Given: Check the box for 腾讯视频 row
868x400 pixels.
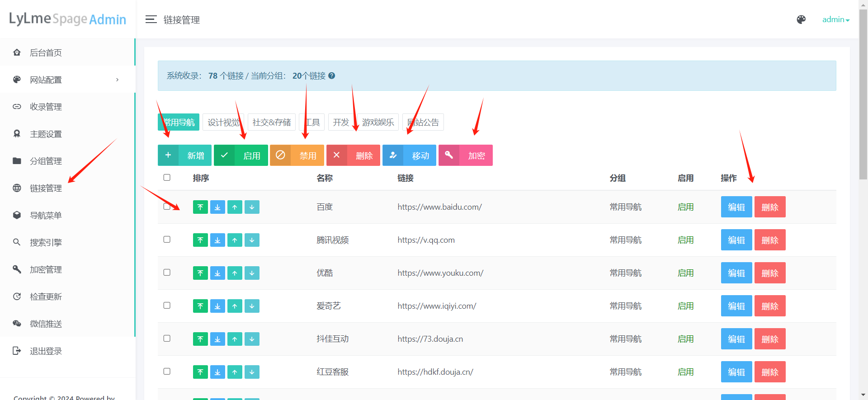Looking at the screenshot, I should [167, 240].
